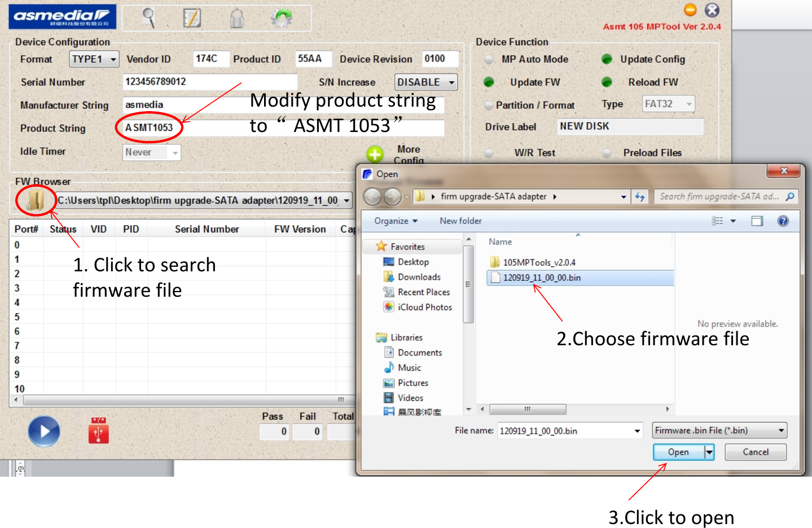
Task: Enable Partition / Format option
Action: pyautogui.click(x=489, y=105)
